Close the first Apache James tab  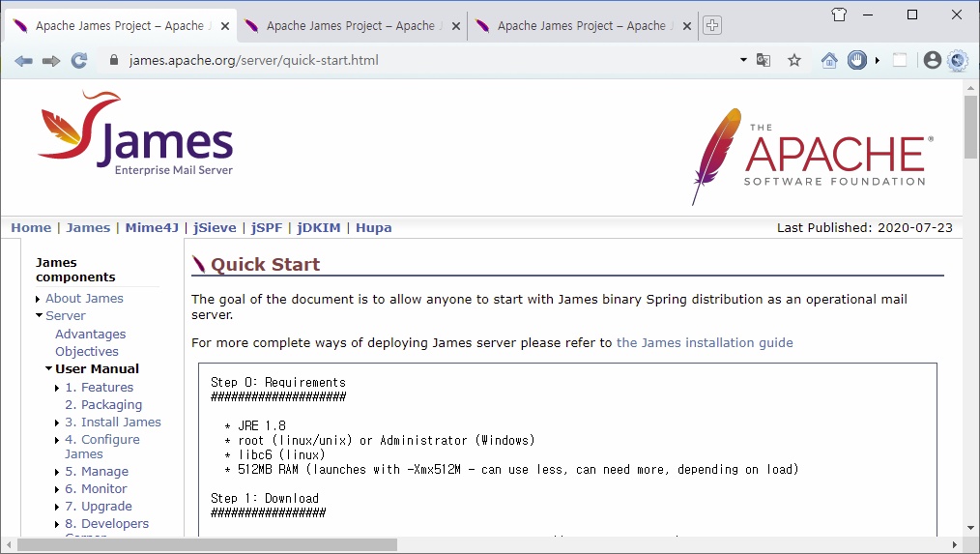(x=225, y=26)
